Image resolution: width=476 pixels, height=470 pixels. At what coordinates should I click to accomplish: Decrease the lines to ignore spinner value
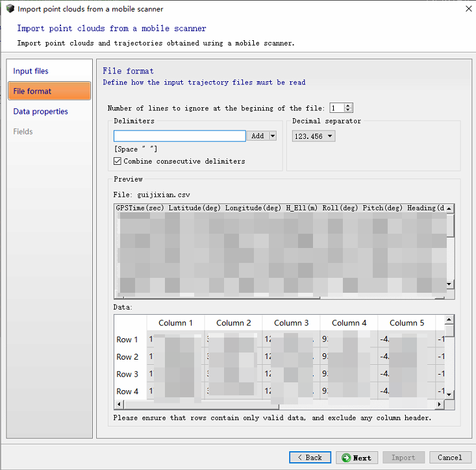(x=348, y=110)
